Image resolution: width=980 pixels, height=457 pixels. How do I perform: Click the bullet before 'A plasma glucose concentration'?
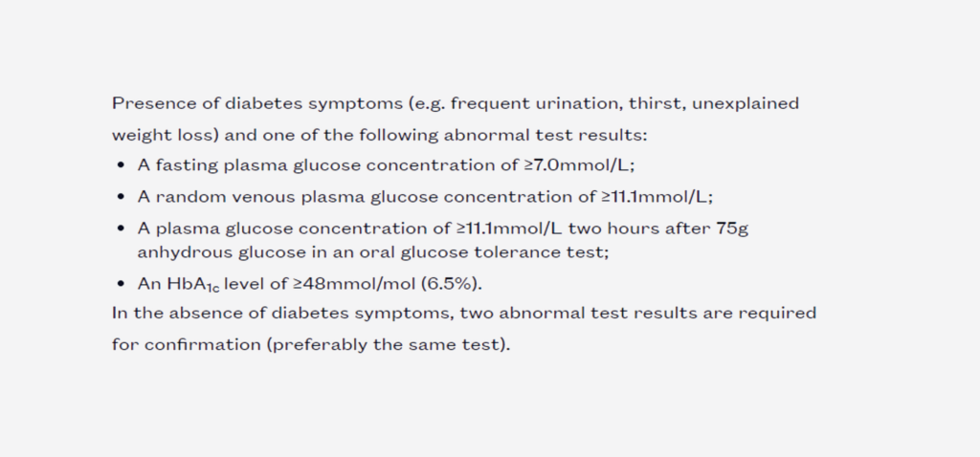point(121,228)
